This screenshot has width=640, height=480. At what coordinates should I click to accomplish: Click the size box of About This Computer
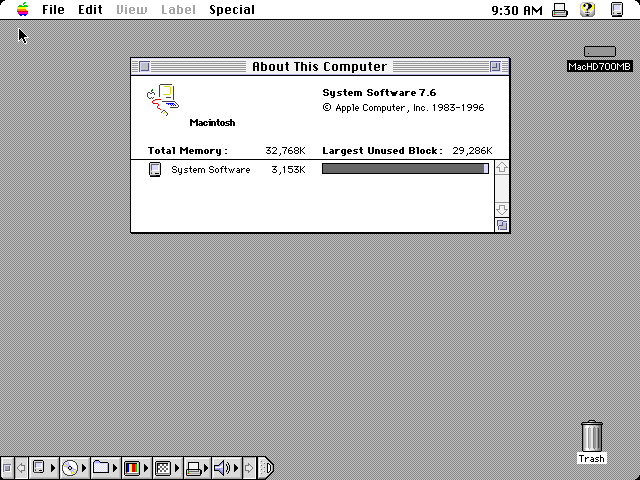(502, 225)
